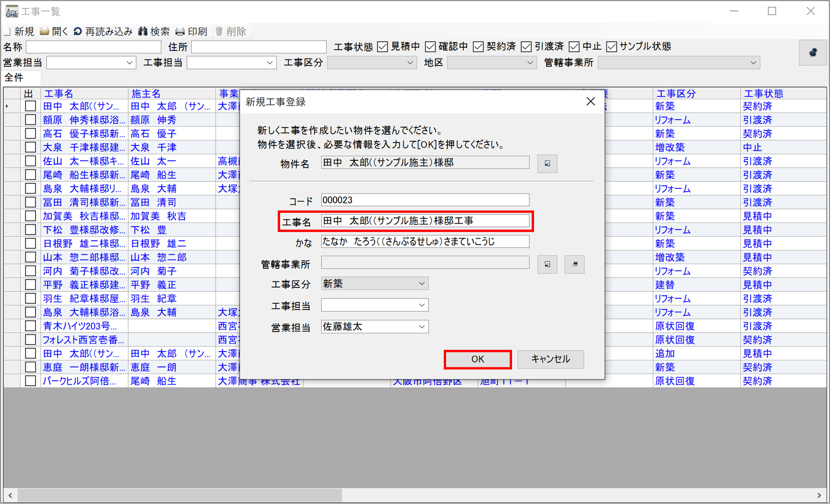Click the browse icon beside 物件名 field
Viewport: 830px width, 504px height.
coord(547,164)
